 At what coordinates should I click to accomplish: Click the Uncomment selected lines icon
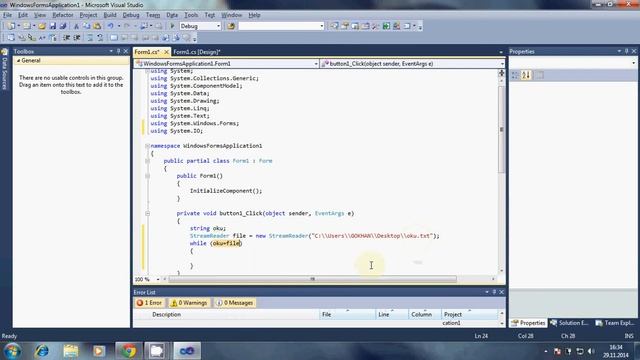click(x=100, y=38)
